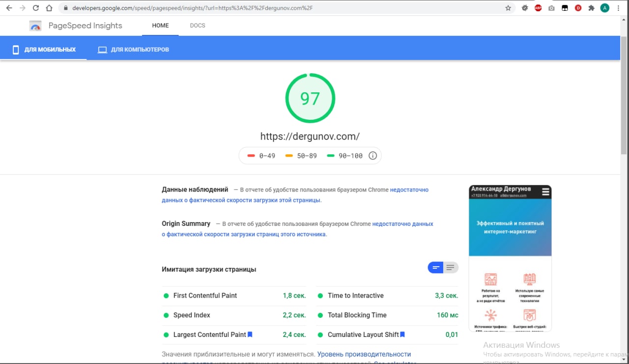
Task: Open the black mask extension icon
Action: (565, 8)
